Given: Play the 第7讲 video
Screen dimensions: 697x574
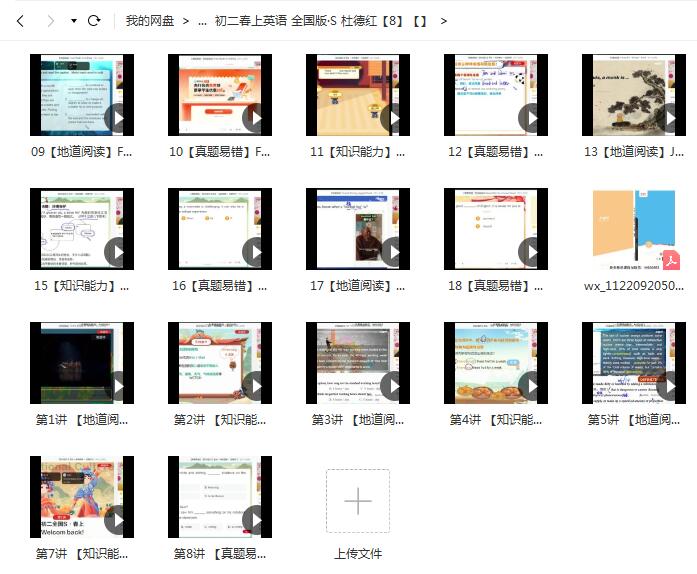Looking at the screenshot, I should [117, 520].
